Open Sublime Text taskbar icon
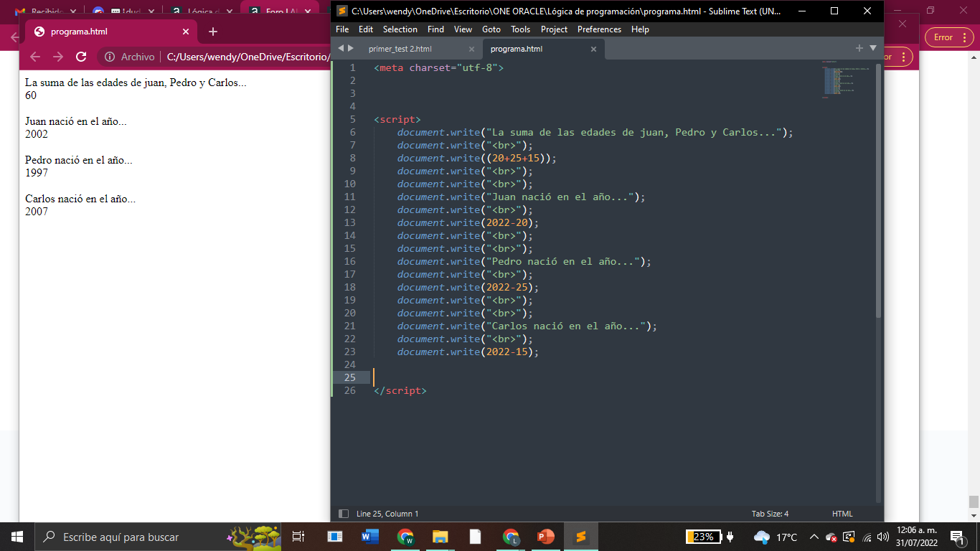 (x=581, y=537)
